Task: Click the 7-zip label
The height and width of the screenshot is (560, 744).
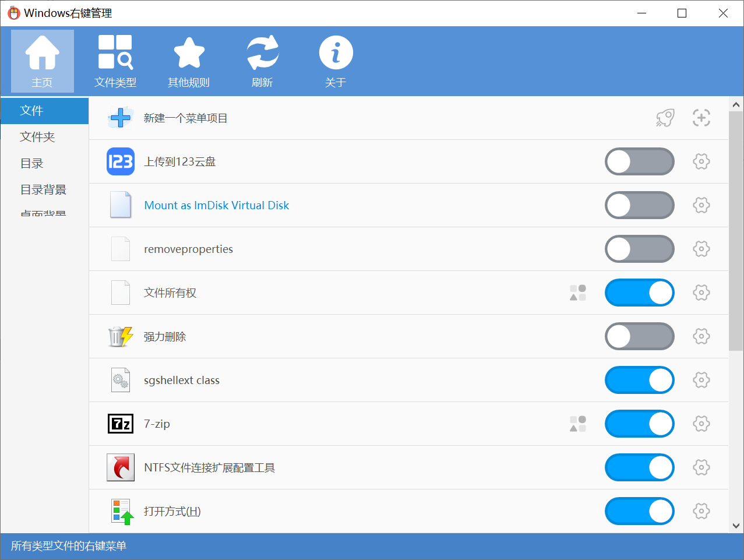Action: [157, 424]
